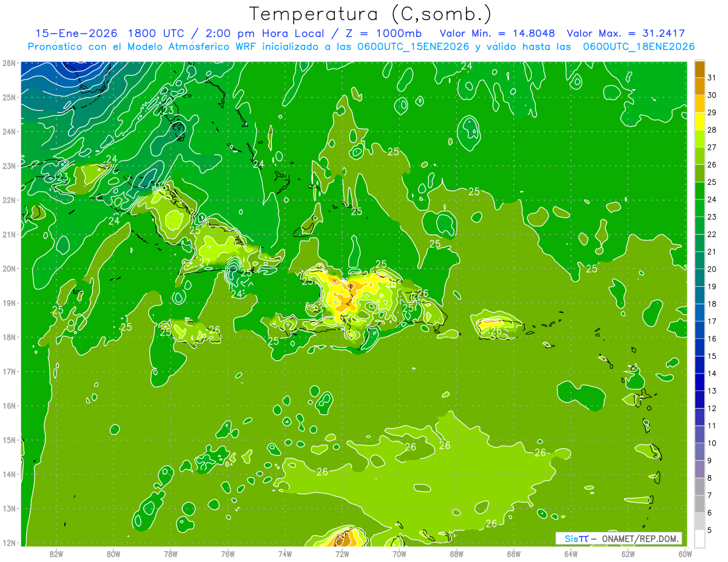This screenshot has width=728, height=562.
Task: Click latitude axis label 24N
Action: [x=9, y=132]
